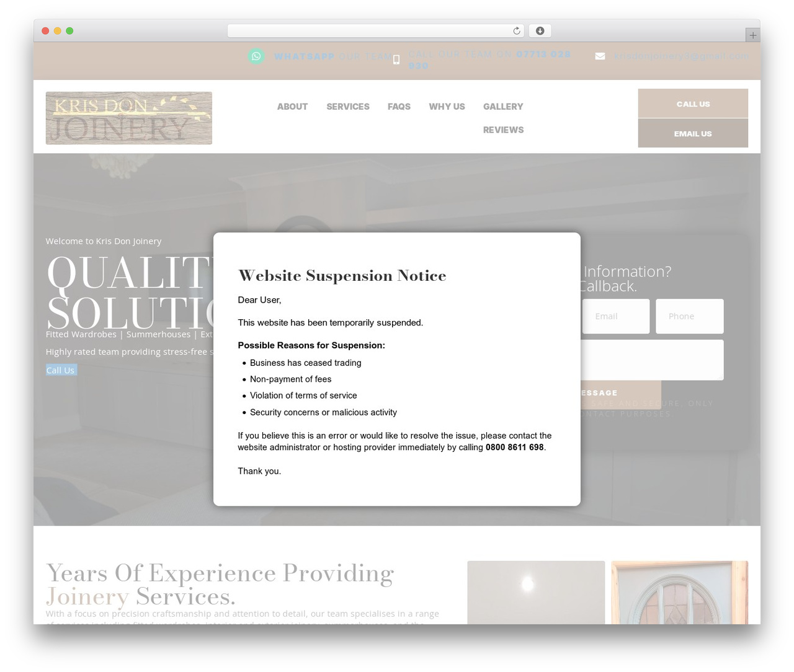The height and width of the screenshot is (672, 794).
Task: Click the browser download icon
Action: point(540,31)
